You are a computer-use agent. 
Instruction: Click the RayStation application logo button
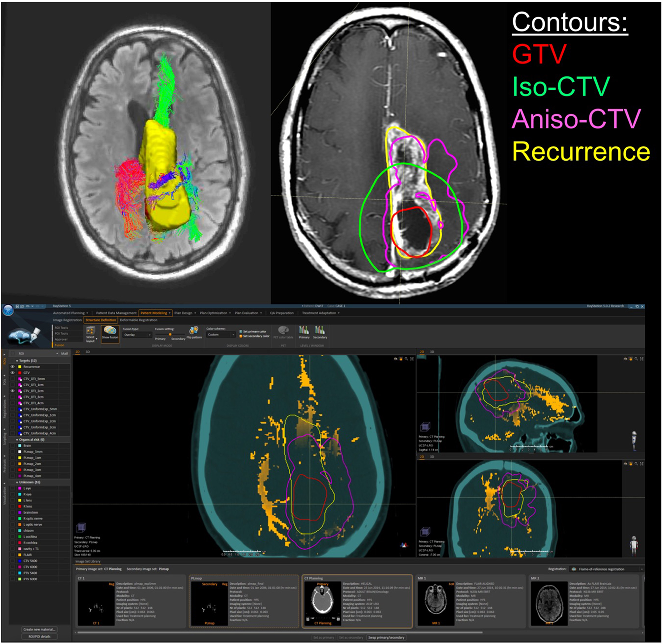8,310
